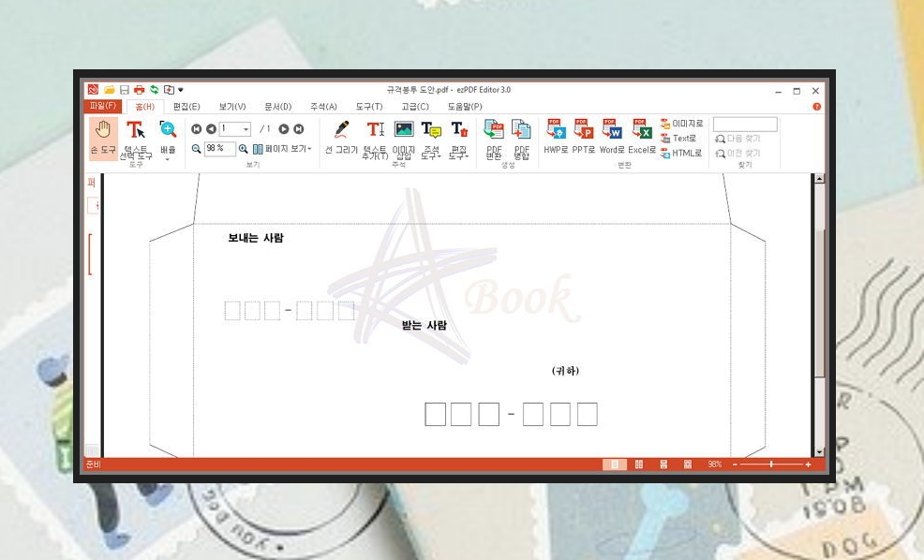Switch to the 도구(T) tab
This screenshot has width=924, height=560.
tap(369, 107)
